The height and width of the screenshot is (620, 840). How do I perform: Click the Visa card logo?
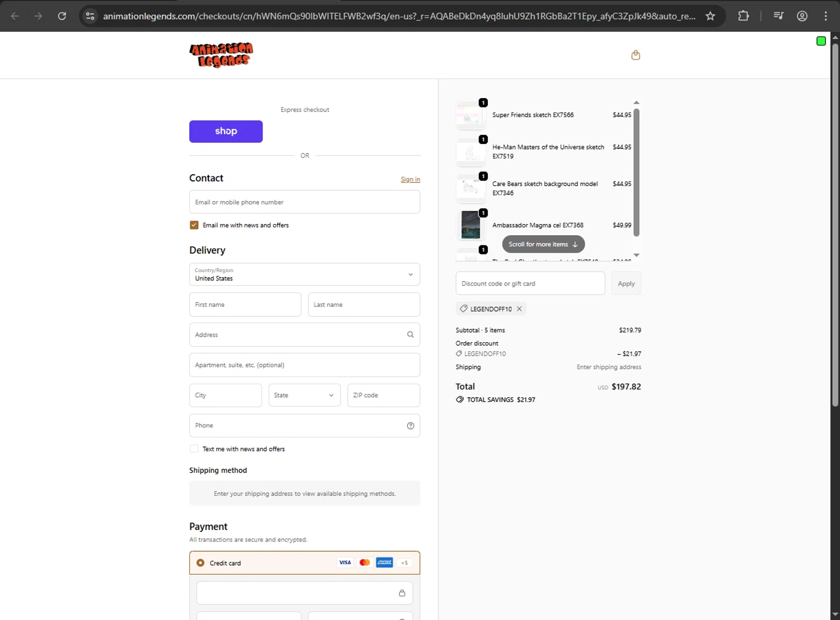coord(345,562)
